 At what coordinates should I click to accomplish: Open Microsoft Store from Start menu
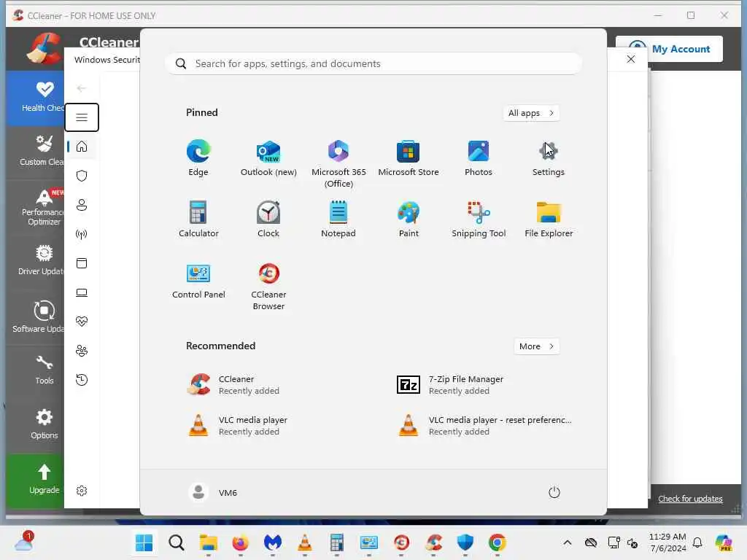click(x=409, y=158)
